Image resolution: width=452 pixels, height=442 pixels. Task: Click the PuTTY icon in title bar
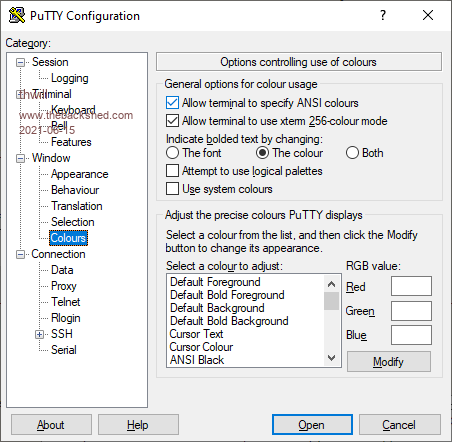17,15
